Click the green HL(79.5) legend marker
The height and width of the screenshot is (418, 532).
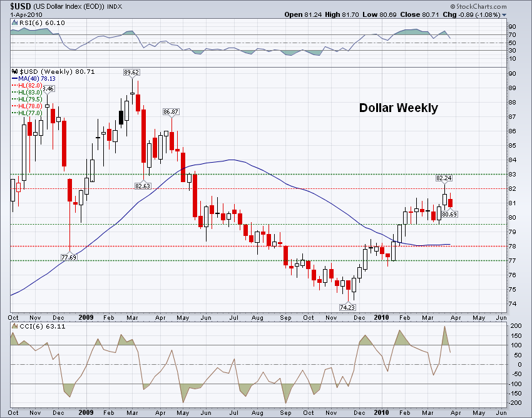click(14, 99)
